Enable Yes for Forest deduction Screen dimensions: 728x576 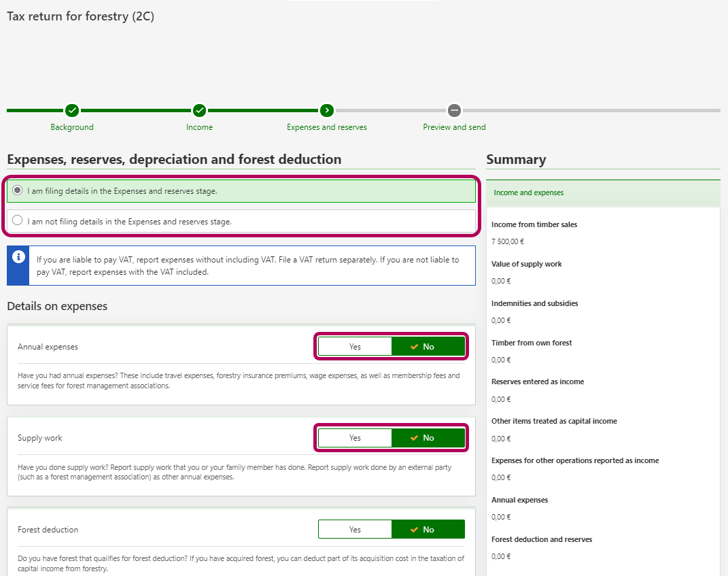click(355, 530)
